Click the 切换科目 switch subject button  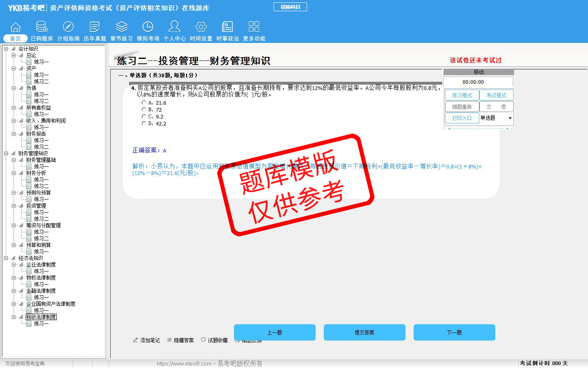(290, 7)
